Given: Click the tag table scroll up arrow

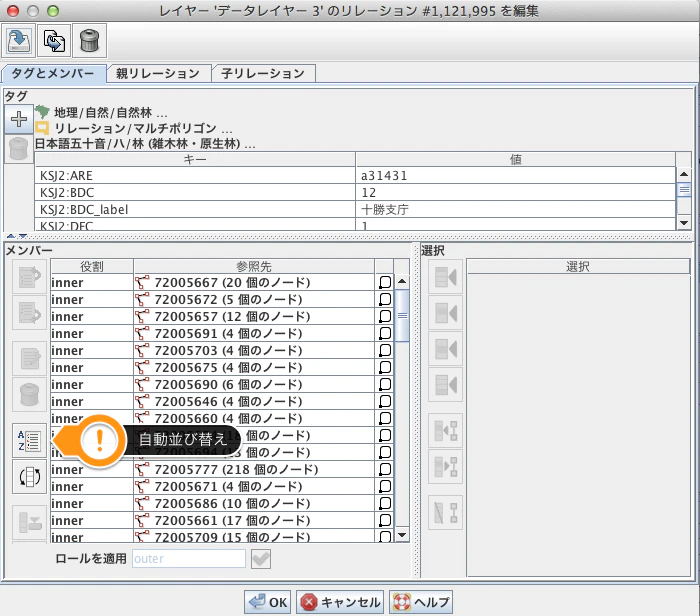Looking at the screenshot, I should point(683,174).
